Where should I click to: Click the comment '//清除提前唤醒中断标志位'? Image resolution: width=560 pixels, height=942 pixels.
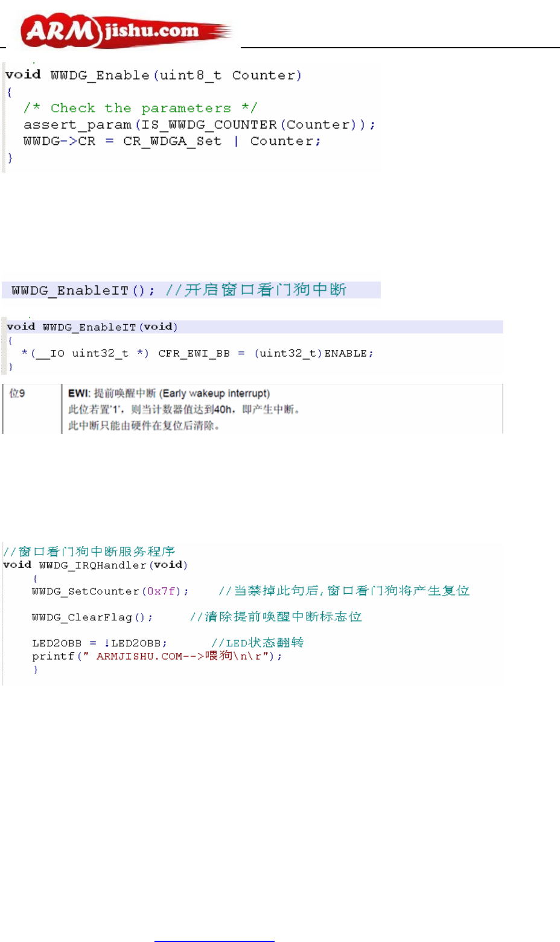click(x=276, y=617)
